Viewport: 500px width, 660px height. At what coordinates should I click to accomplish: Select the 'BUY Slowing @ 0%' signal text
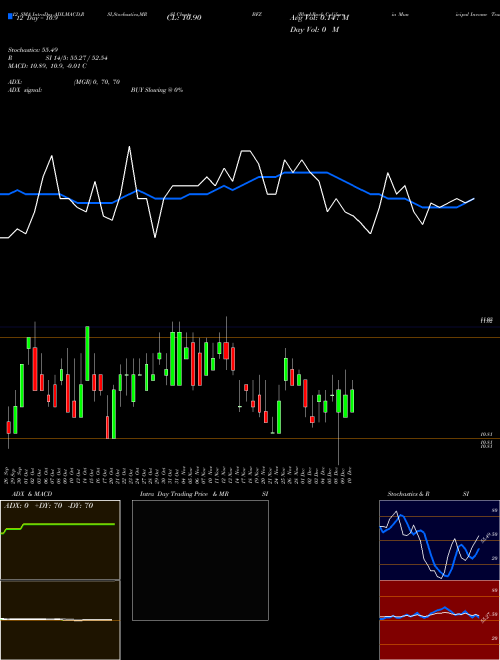(157, 90)
